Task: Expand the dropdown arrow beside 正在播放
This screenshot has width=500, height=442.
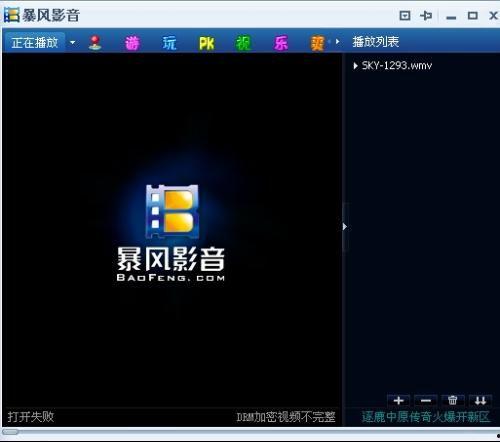Action: tap(73, 43)
